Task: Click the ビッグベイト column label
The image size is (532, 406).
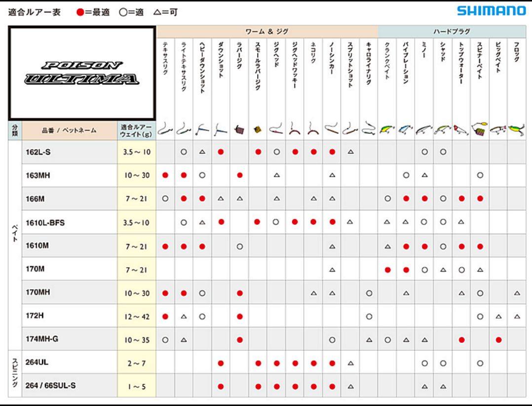Action: click(498, 57)
